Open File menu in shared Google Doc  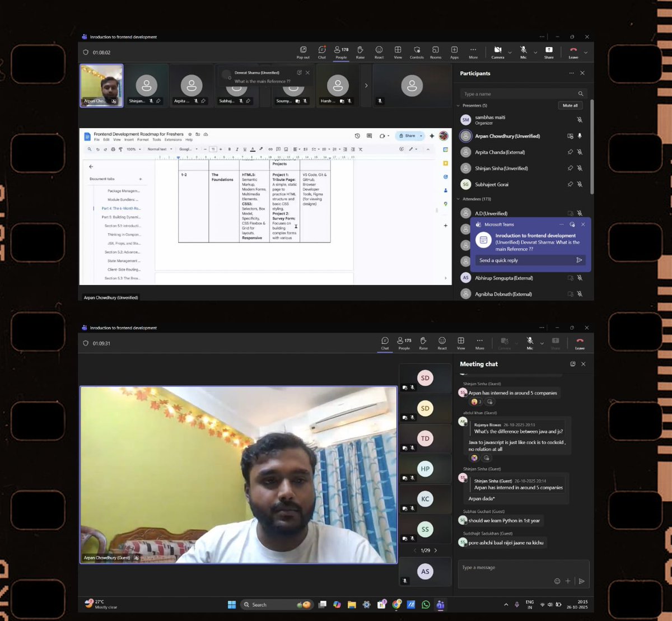click(x=97, y=139)
